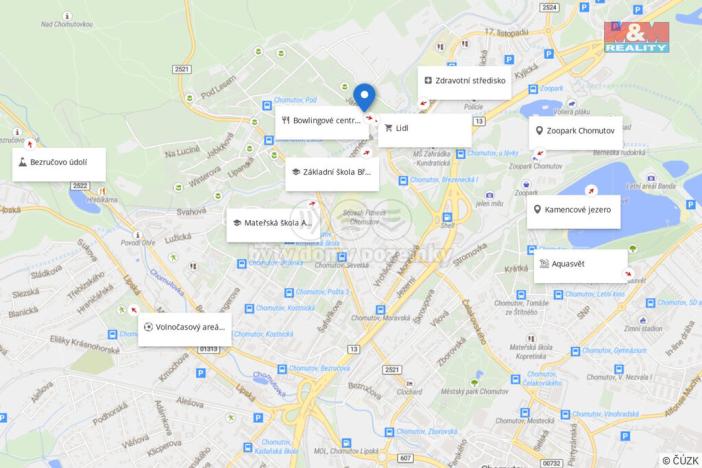
Task: Click the blue property location pin
Action: point(364,97)
